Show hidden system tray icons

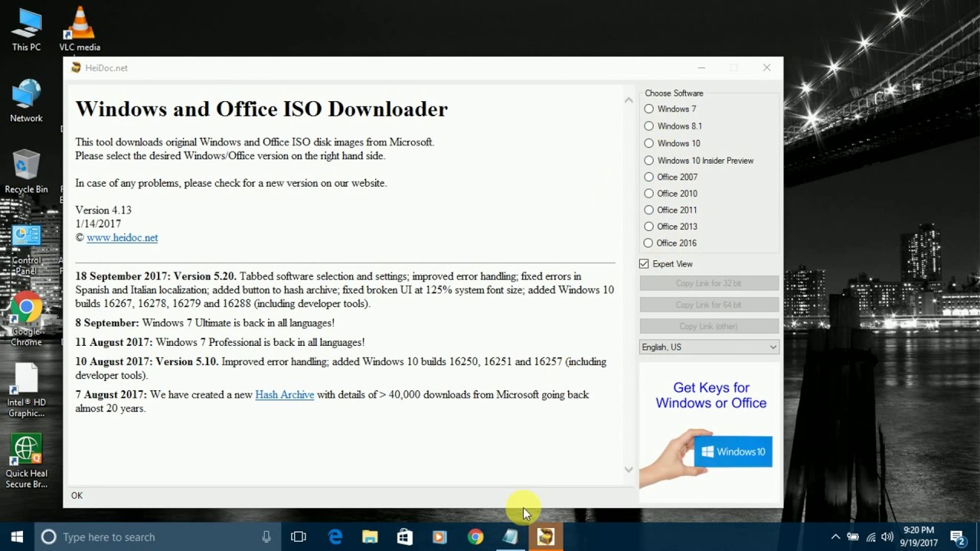click(835, 536)
